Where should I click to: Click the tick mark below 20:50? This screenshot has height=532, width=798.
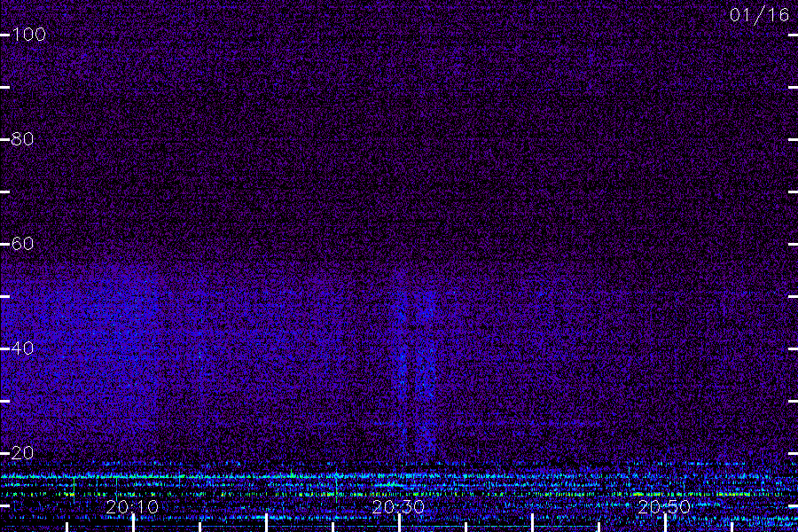coord(665,523)
